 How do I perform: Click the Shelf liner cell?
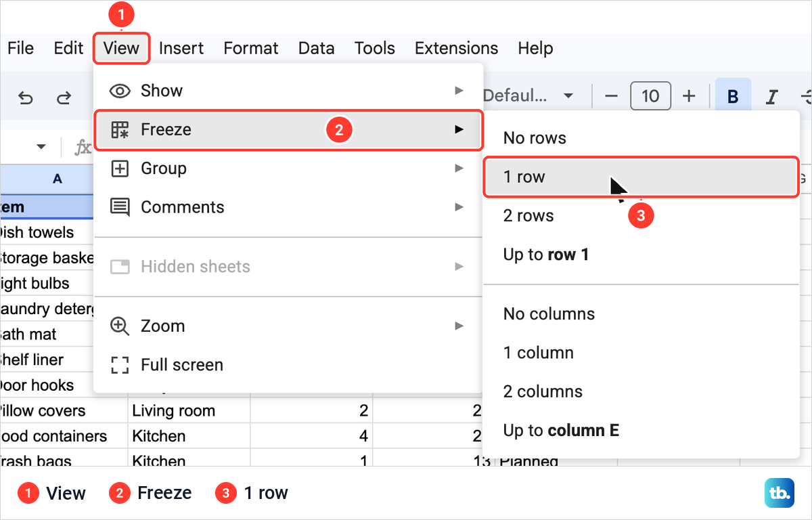47,360
